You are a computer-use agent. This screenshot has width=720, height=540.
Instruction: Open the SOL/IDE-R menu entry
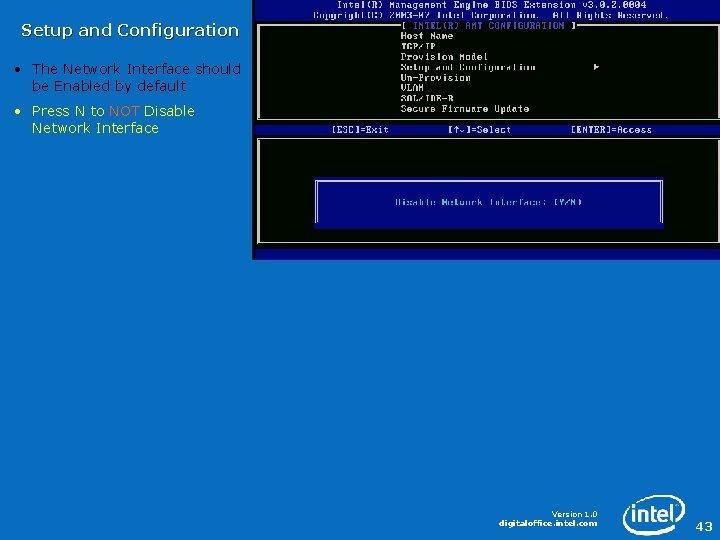tap(427, 98)
